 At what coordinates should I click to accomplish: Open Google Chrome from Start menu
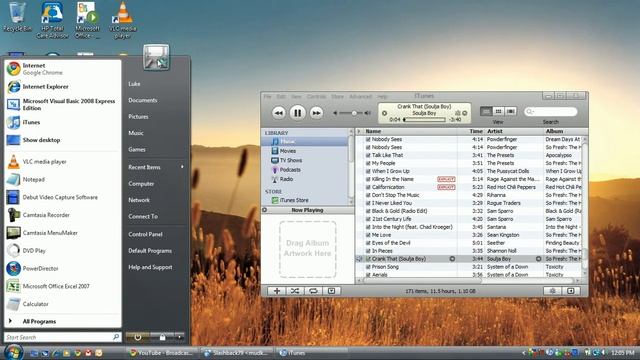[x=63, y=69]
